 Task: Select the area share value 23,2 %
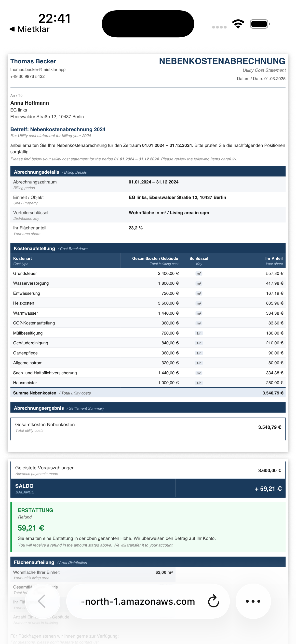coord(135,228)
